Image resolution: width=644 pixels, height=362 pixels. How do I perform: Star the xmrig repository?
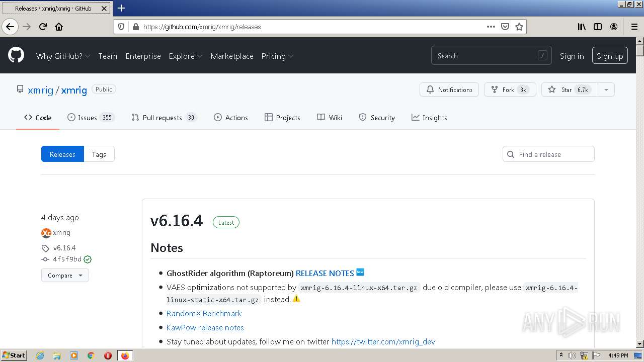570,89
